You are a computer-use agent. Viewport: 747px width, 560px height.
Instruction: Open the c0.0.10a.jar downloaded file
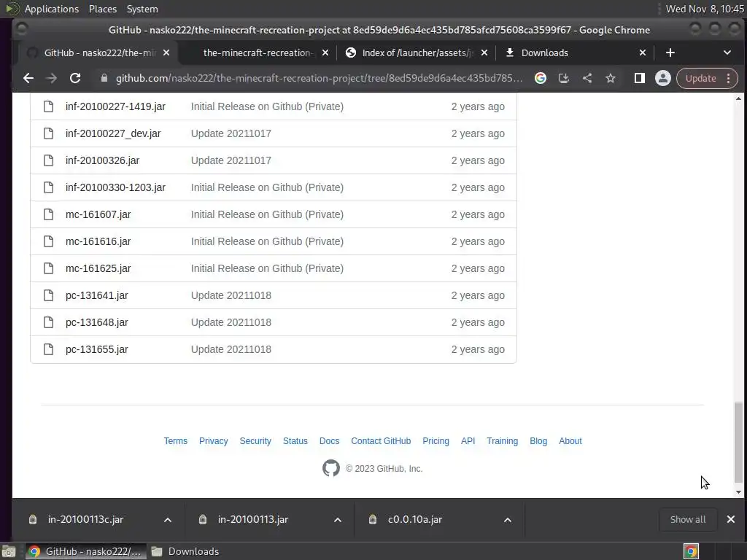pos(414,519)
